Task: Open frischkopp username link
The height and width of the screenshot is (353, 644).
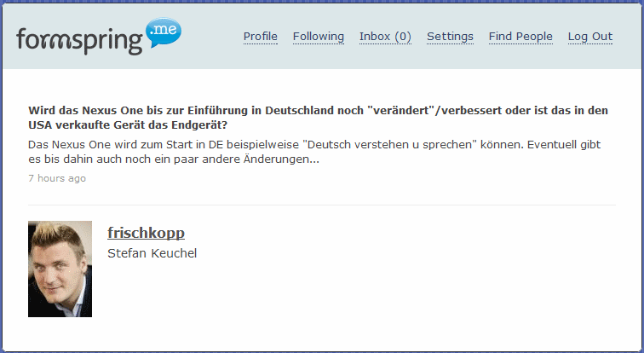Action: tap(146, 233)
